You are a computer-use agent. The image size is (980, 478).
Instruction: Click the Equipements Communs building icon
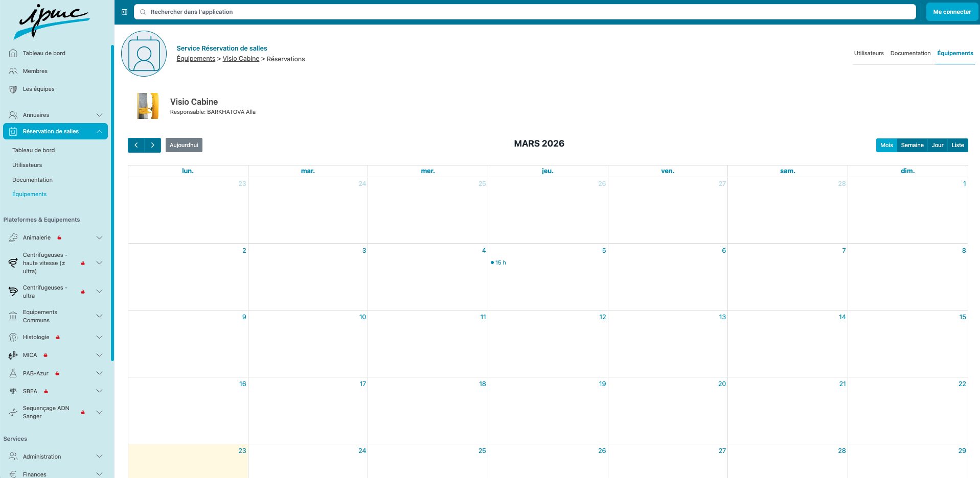click(13, 316)
